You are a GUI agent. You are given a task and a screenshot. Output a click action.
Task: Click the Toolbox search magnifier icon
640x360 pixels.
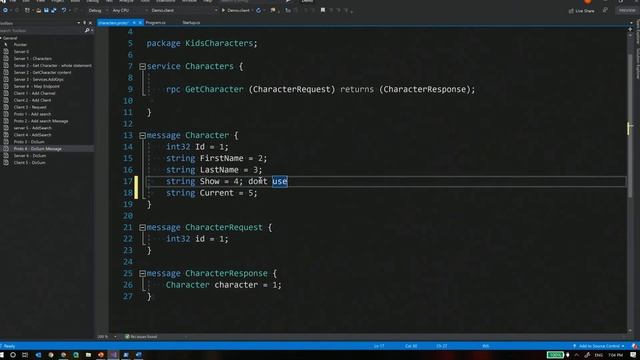[87, 30]
